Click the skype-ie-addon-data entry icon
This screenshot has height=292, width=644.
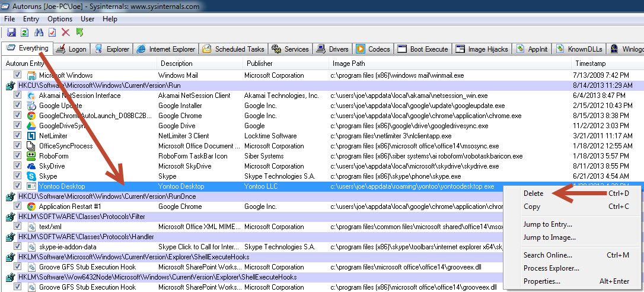(x=31, y=247)
